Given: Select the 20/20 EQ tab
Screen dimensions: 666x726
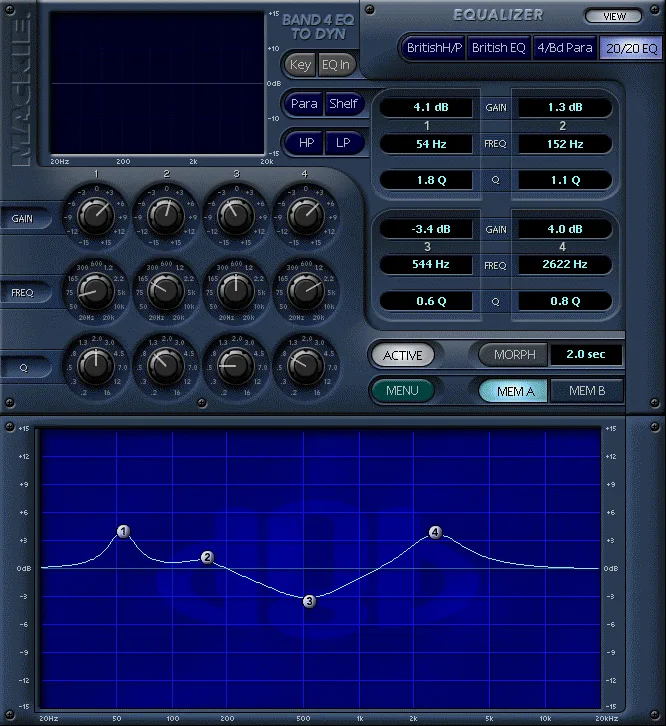Looking at the screenshot, I should point(631,48).
